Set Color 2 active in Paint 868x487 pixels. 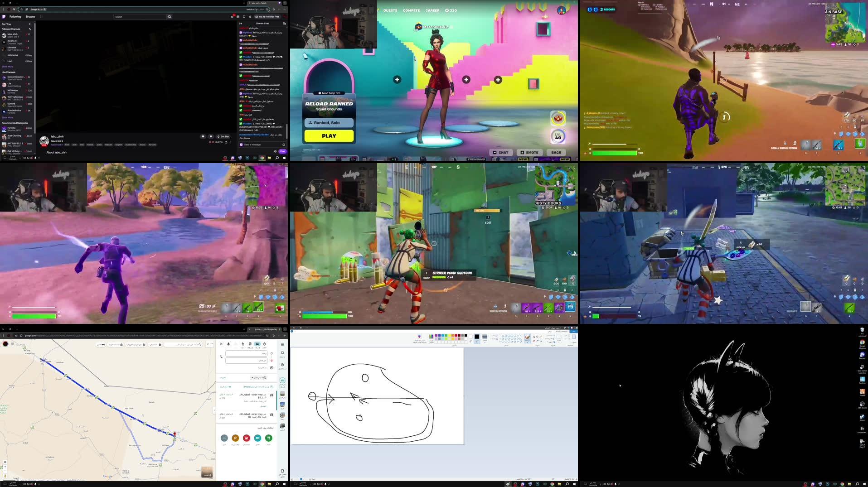470,339
